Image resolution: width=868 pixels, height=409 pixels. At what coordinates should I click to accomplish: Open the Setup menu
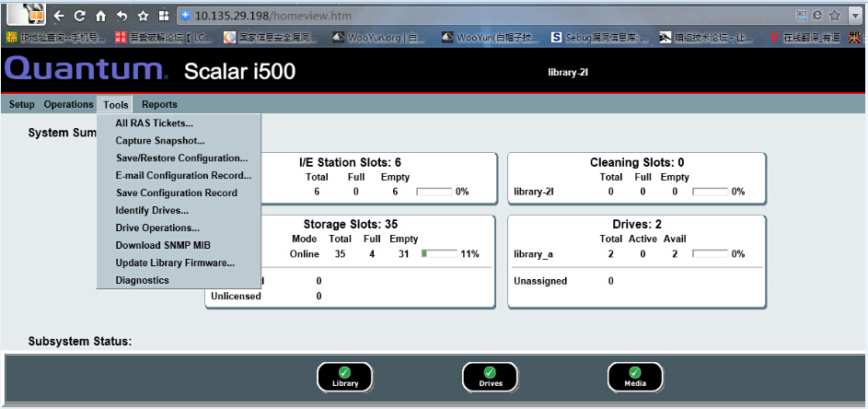21,104
